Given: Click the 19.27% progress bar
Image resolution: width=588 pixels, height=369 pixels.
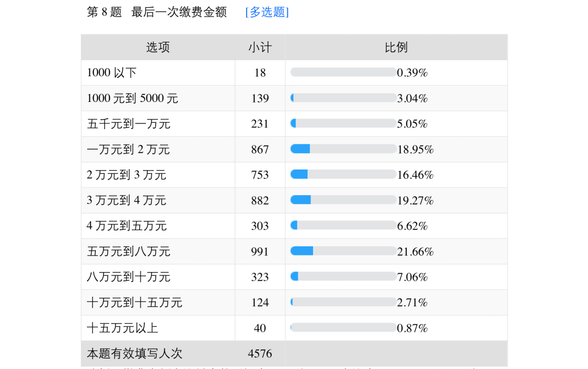Looking at the screenshot, I should tap(343, 200).
